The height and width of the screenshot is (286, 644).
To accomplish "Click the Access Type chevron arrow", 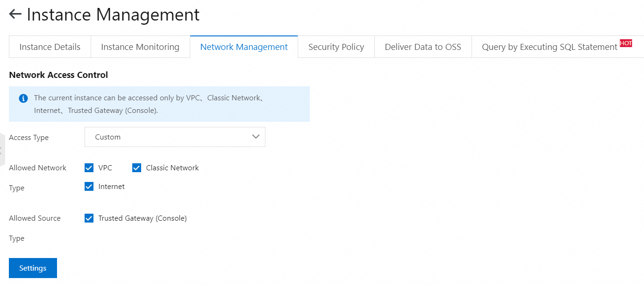I will pos(256,137).
